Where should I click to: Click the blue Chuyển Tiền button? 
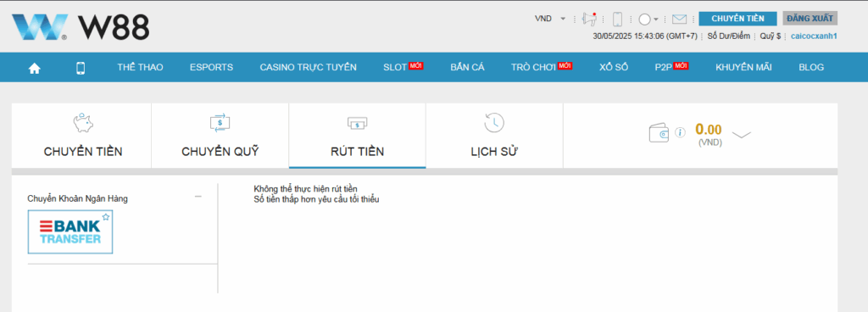738,19
